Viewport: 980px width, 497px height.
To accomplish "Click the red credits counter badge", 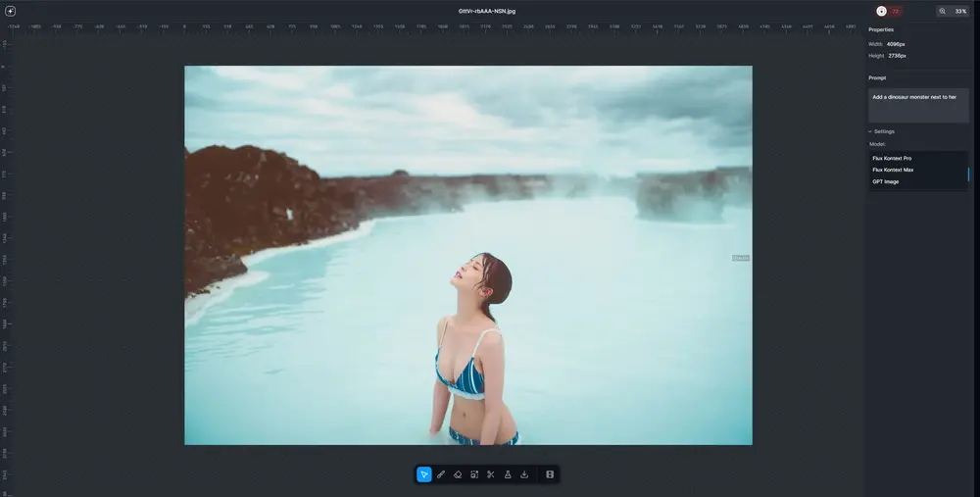I will (x=896, y=11).
